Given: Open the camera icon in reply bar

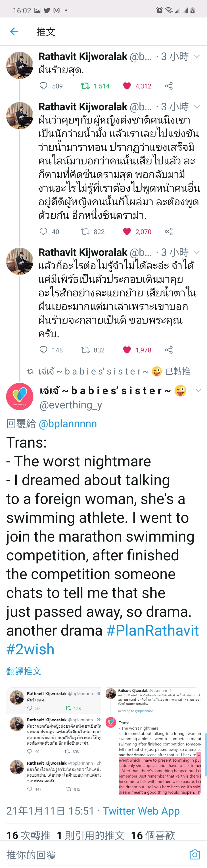Looking at the screenshot, I should click(x=195, y=855).
